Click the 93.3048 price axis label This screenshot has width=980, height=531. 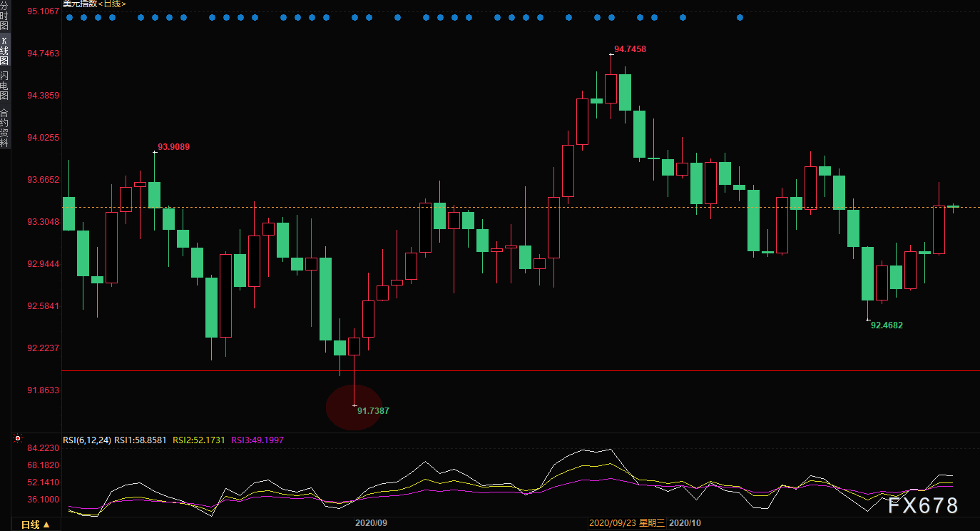tap(43, 221)
